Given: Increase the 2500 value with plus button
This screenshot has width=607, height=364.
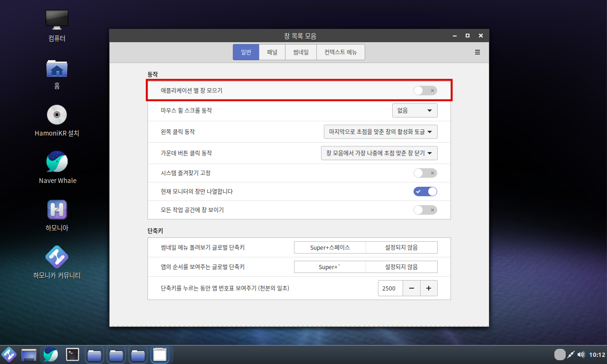Looking at the screenshot, I should [429, 288].
